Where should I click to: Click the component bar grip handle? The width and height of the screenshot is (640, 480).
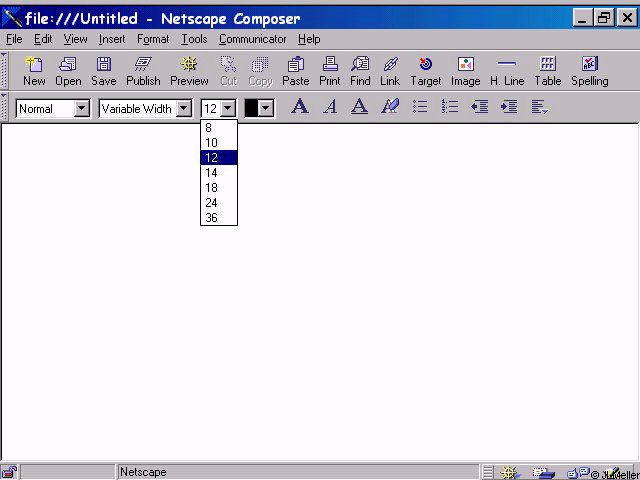pos(488,473)
